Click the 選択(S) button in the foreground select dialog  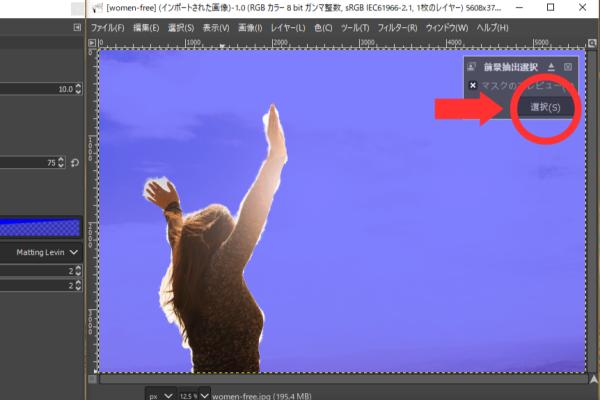545,107
